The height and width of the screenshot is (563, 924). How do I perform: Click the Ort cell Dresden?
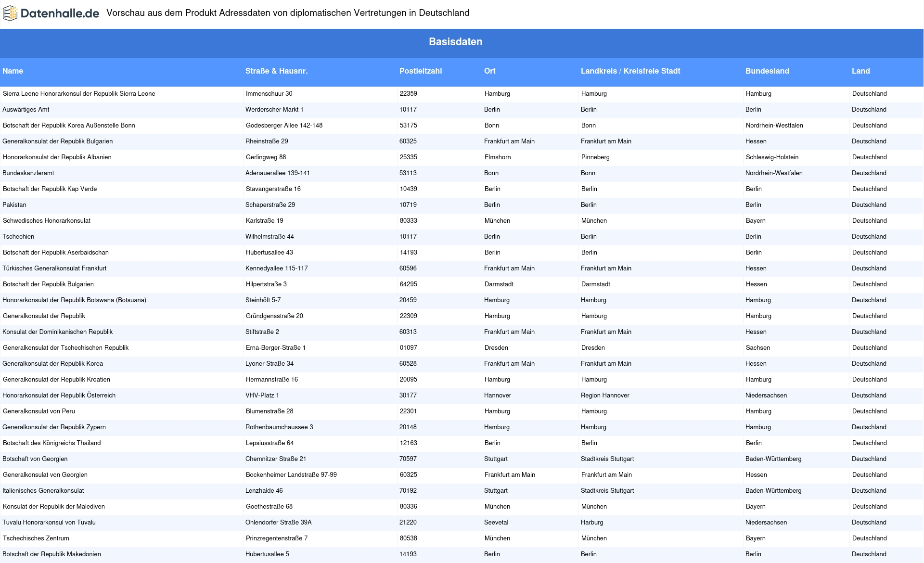pyautogui.click(x=496, y=347)
